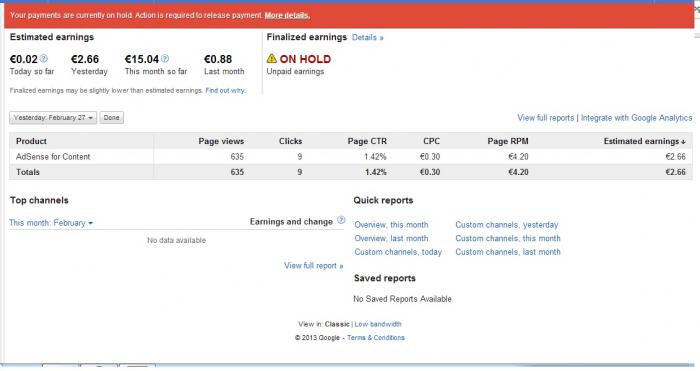Switch to Low bandwidth view
The width and height of the screenshot is (700, 371).
(378, 324)
